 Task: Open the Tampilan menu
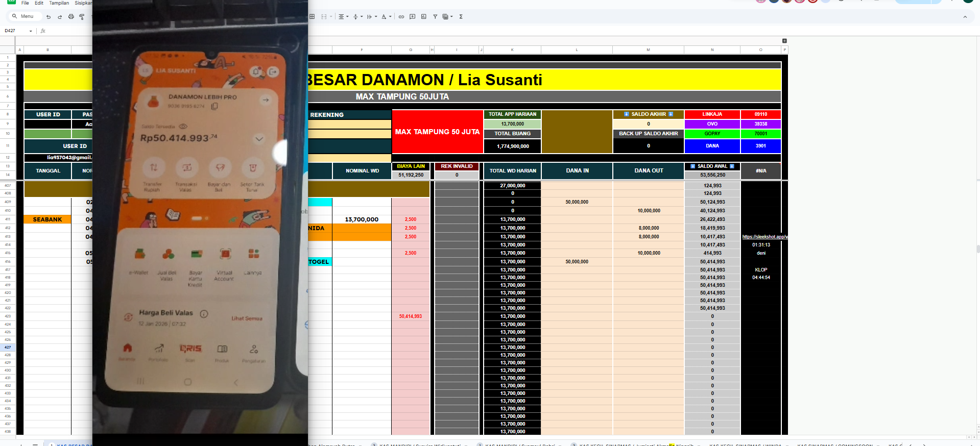[x=59, y=3]
